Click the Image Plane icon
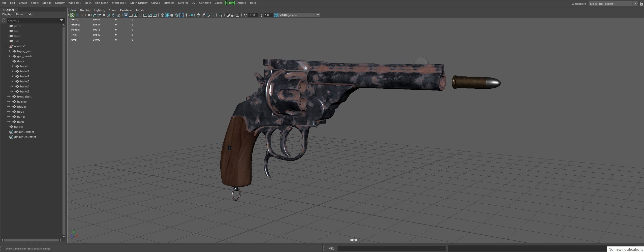 [x=109, y=15]
